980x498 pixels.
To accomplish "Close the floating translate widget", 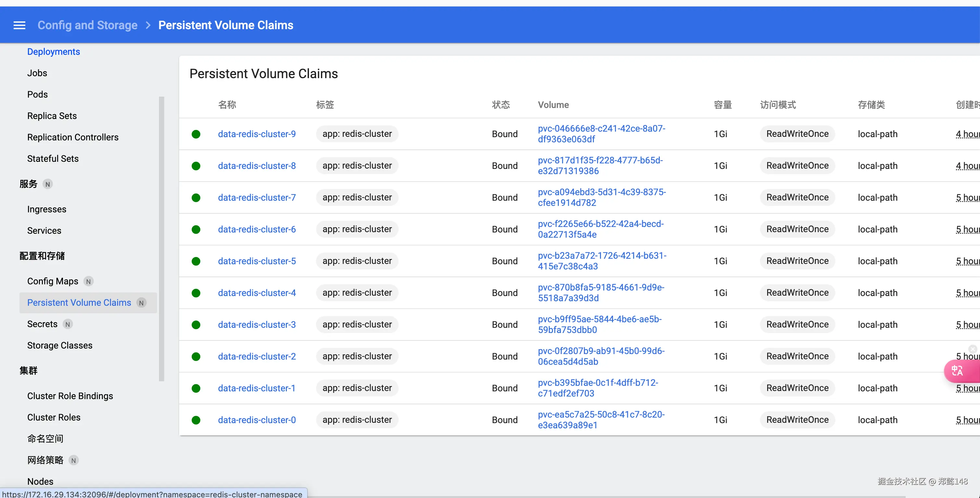I will 973,349.
